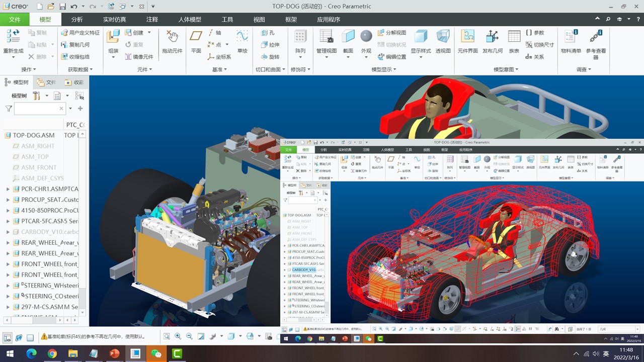Click the Pattern (阵列) icon
This screenshot has width=644, height=362.
point(300,36)
